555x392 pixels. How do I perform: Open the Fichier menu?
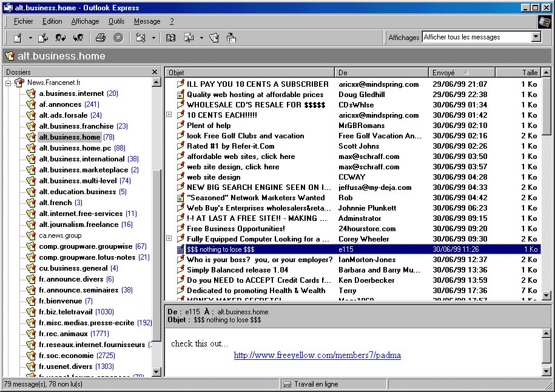pos(23,21)
